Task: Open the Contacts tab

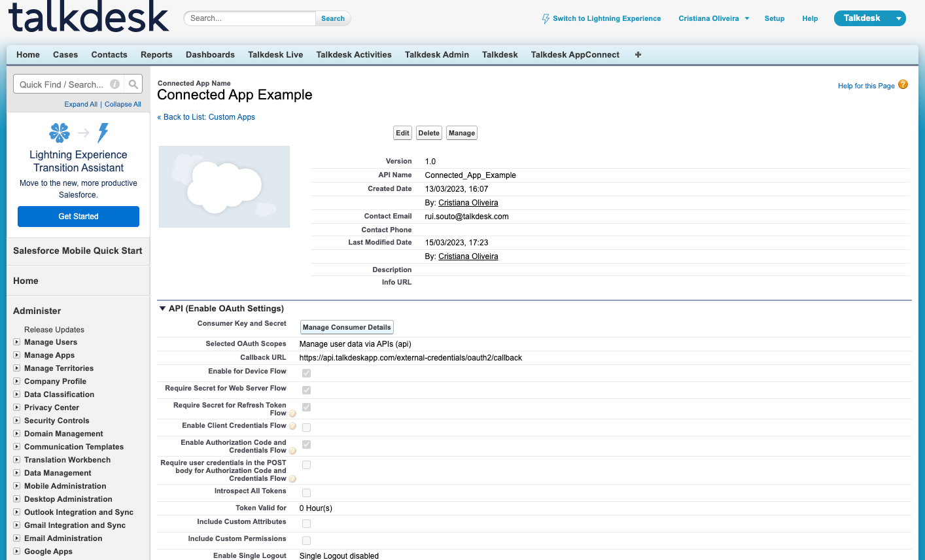Action: (x=109, y=54)
